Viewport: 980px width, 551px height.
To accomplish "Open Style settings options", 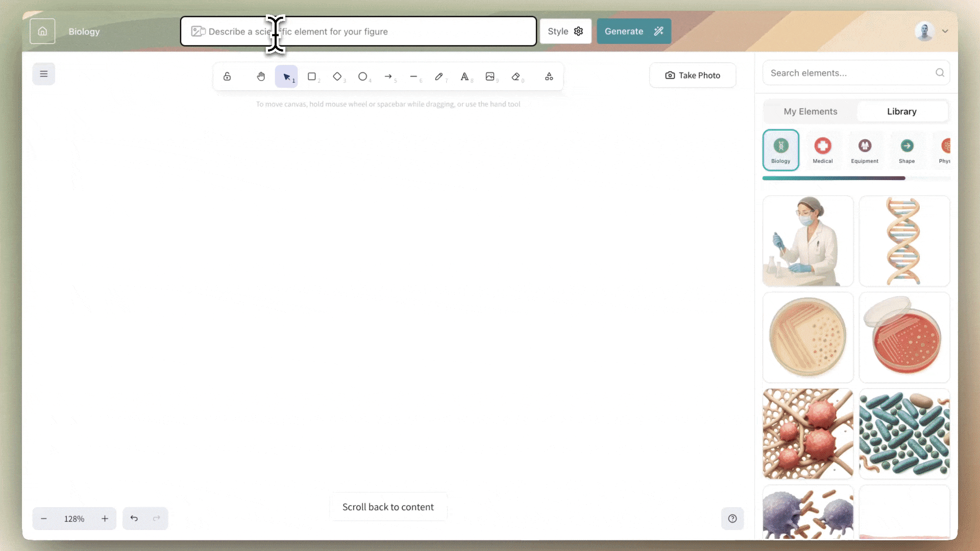I will pos(566,31).
